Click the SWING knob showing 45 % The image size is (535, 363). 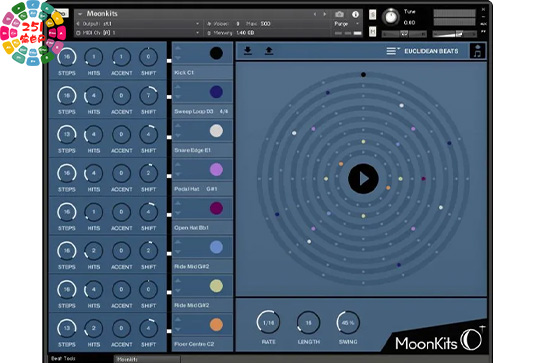[348, 322]
